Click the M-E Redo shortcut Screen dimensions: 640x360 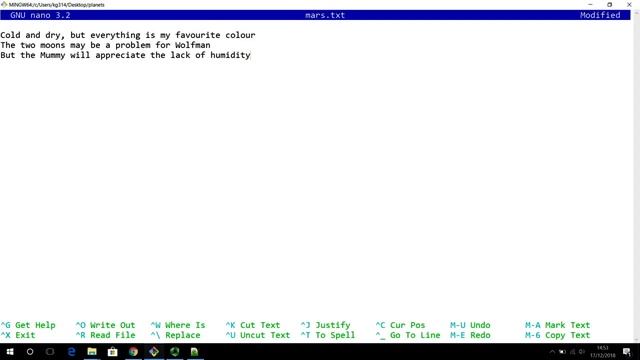click(470, 335)
